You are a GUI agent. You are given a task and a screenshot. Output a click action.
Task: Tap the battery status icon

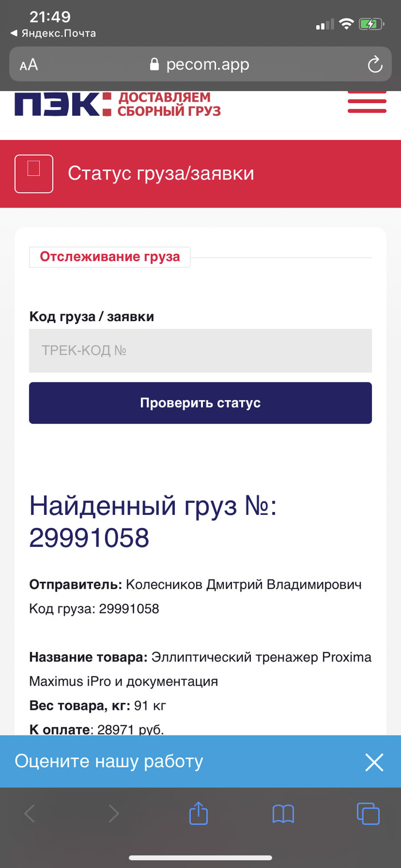[x=371, y=24]
